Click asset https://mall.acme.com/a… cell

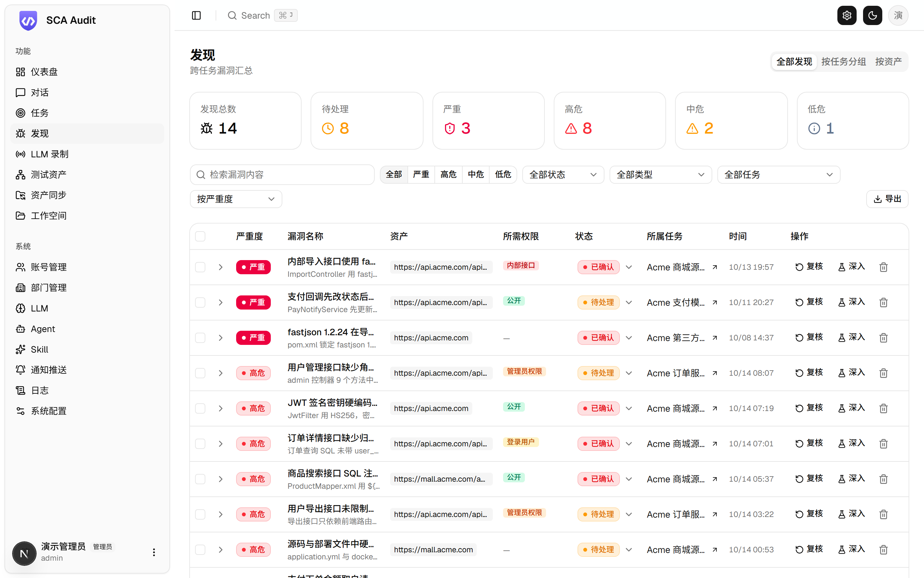tap(441, 479)
